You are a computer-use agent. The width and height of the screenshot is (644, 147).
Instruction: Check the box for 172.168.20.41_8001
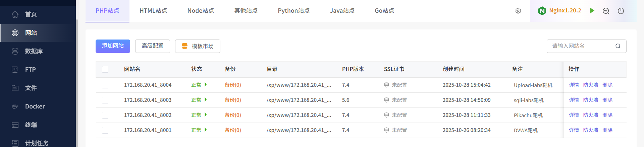click(x=105, y=130)
